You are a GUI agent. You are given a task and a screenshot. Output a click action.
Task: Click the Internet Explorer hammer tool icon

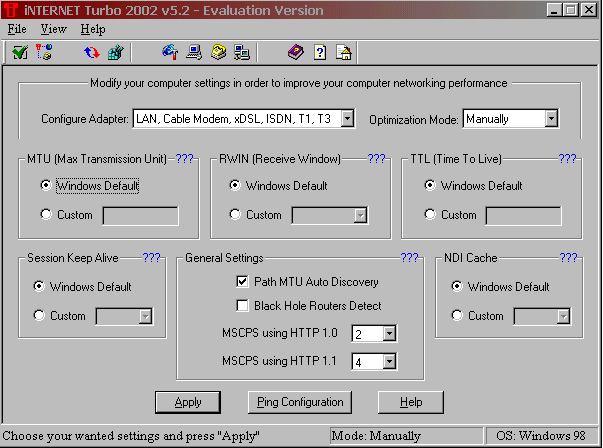pos(170,52)
